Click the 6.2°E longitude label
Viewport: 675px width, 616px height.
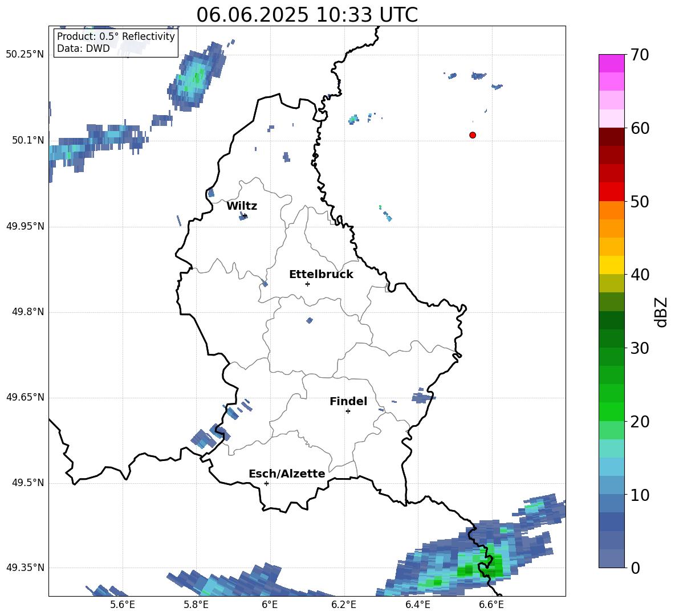click(x=344, y=605)
